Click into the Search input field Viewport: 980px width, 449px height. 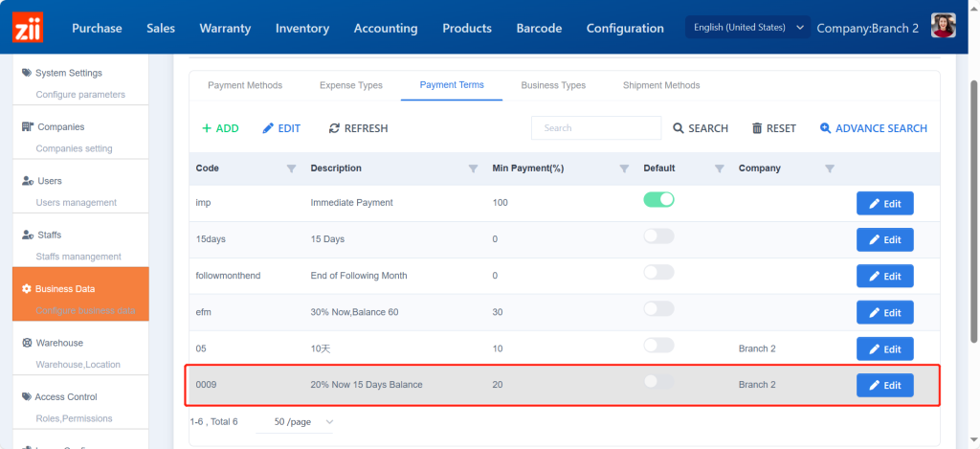click(x=595, y=128)
